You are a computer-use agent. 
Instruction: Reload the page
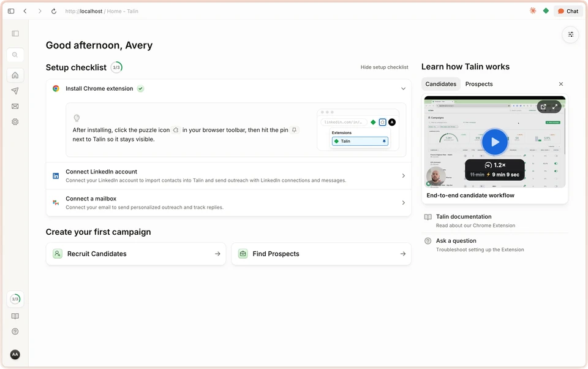click(54, 11)
